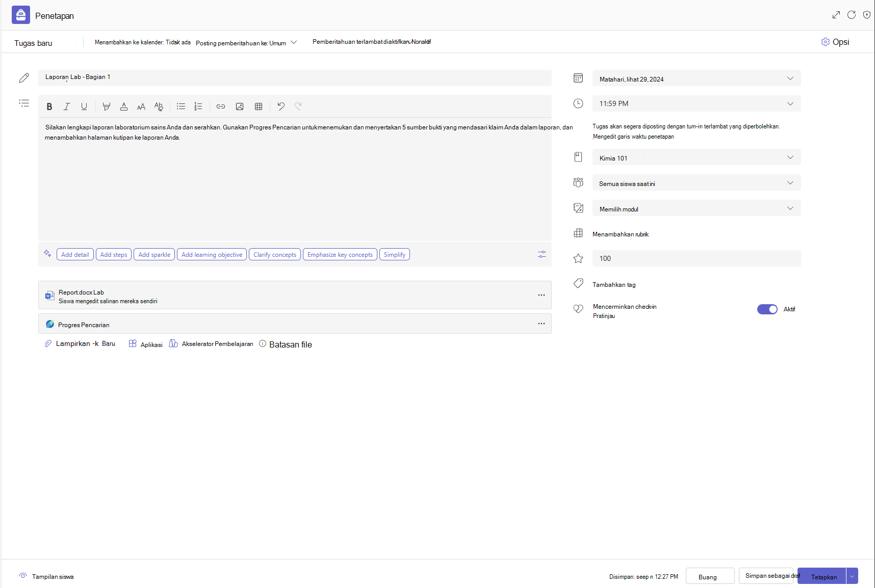Click the Tetapkan button
This screenshot has height=588, width=875.
tap(821, 576)
